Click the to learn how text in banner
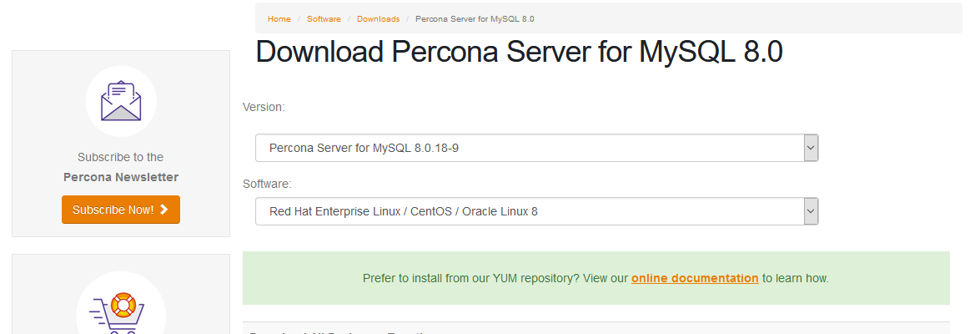 [x=795, y=278]
